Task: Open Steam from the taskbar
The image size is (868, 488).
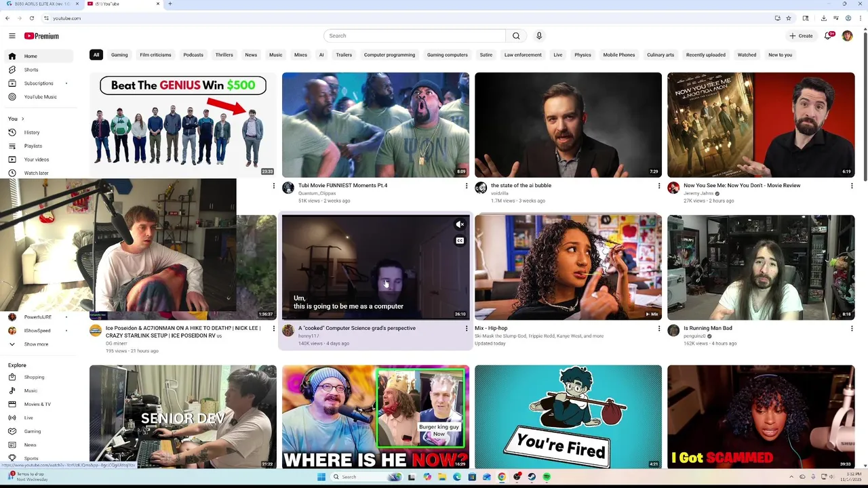Action: click(532, 476)
